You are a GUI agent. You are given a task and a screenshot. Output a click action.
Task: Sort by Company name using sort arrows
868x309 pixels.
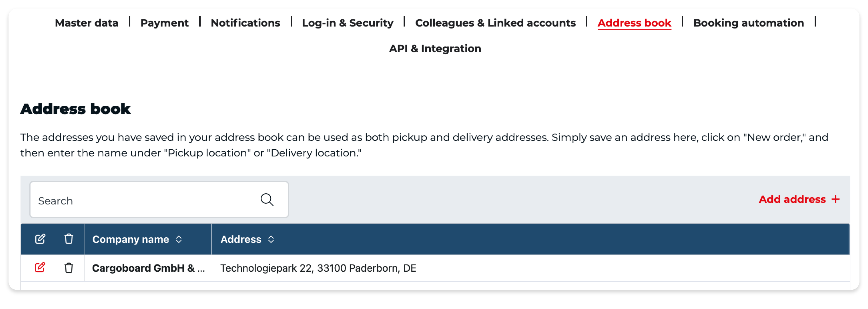(x=179, y=239)
